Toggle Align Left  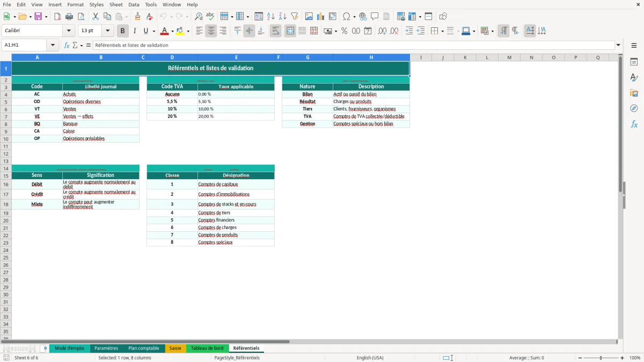click(199, 31)
